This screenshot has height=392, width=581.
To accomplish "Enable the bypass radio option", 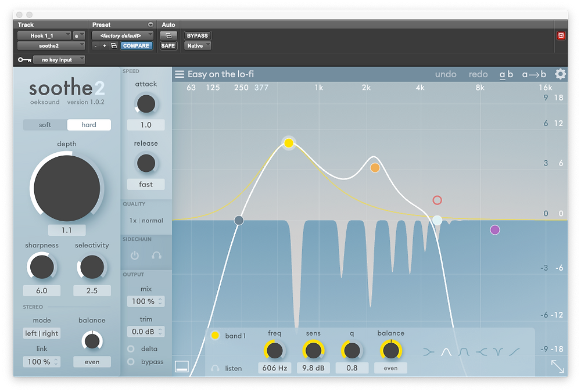I will click(x=131, y=362).
